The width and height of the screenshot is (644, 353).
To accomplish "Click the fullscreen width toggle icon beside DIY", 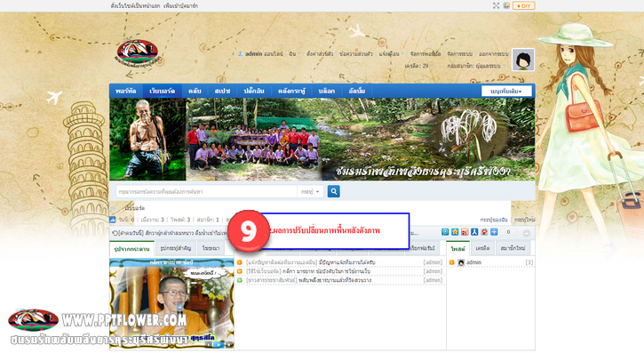I will (497, 5).
